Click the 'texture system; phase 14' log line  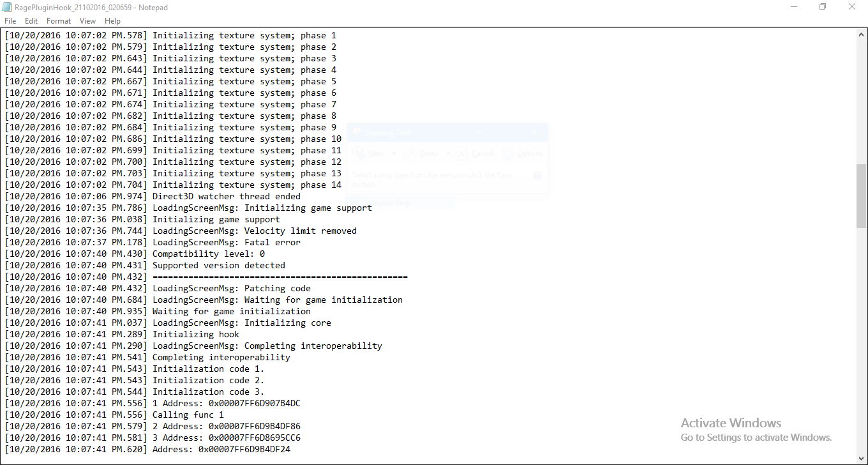tap(173, 185)
